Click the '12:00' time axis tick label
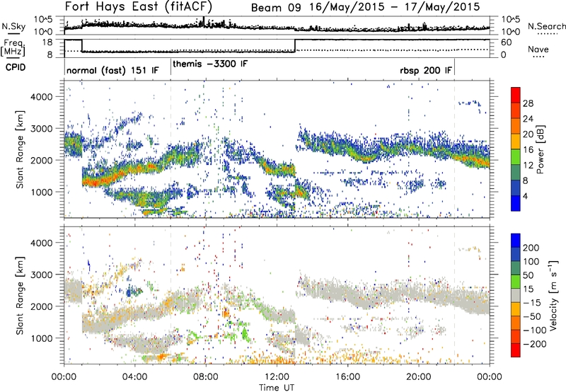566x392 pixels. click(x=277, y=376)
